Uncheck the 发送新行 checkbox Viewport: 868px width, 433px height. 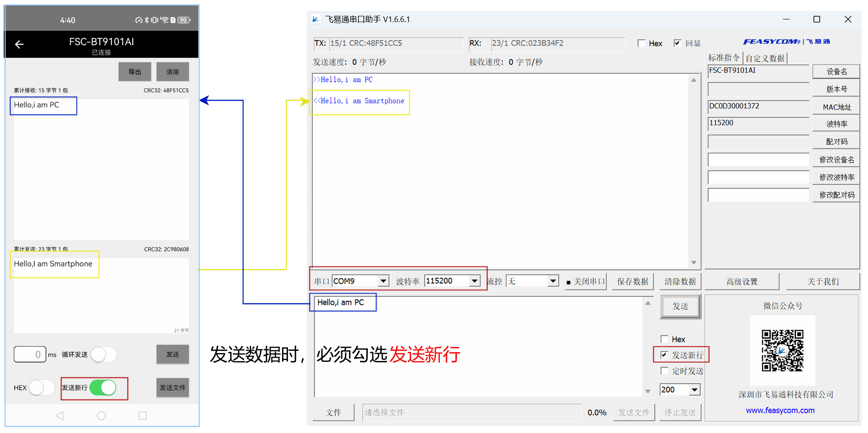pos(664,355)
